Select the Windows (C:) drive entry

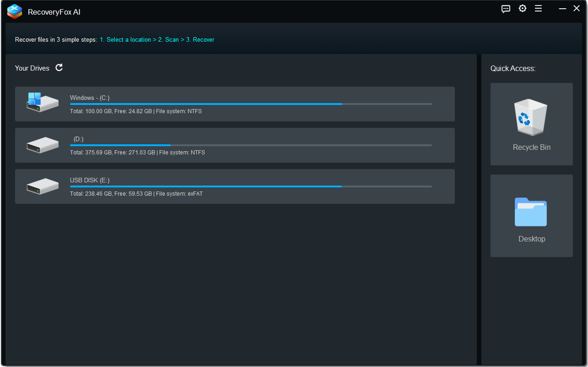235,104
